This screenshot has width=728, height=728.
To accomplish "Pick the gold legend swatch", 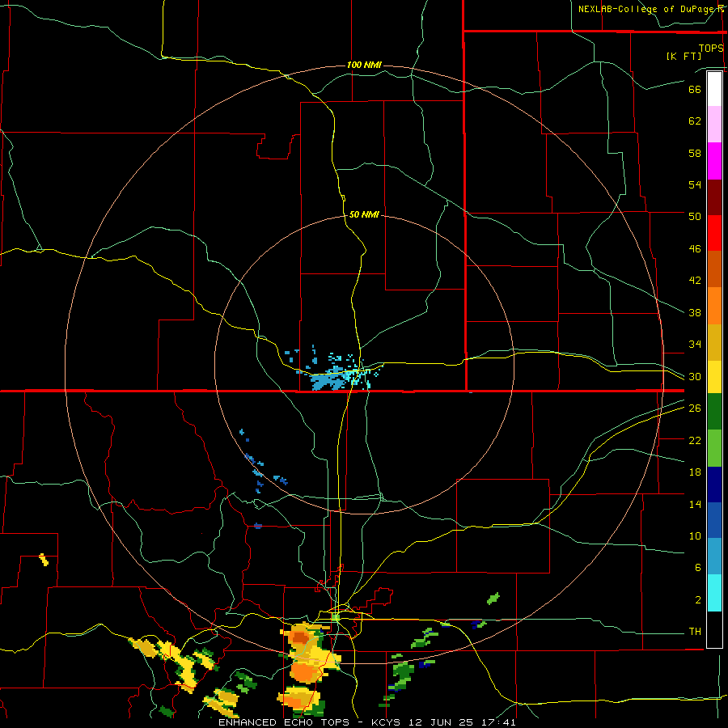I will pos(714,342).
